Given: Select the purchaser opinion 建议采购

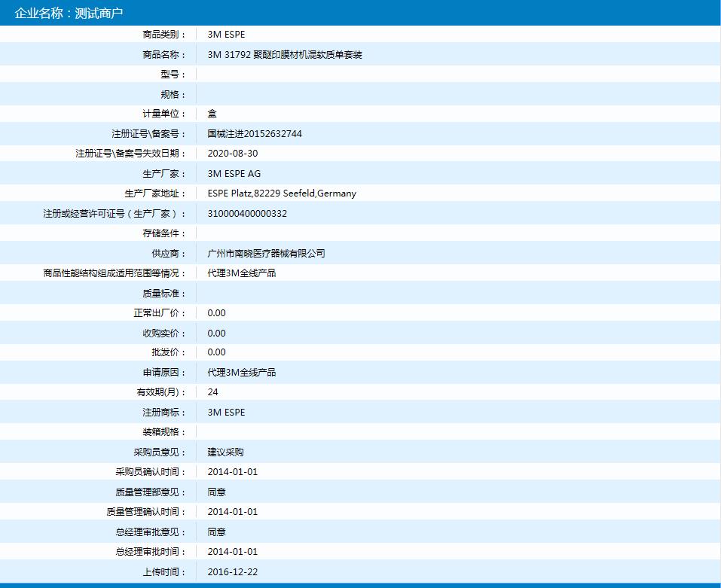Looking at the screenshot, I should [225, 452].
